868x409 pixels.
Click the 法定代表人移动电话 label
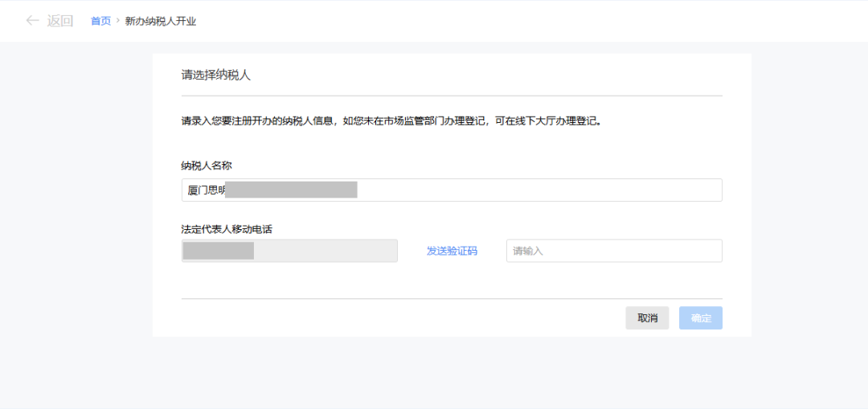[227, 228]
